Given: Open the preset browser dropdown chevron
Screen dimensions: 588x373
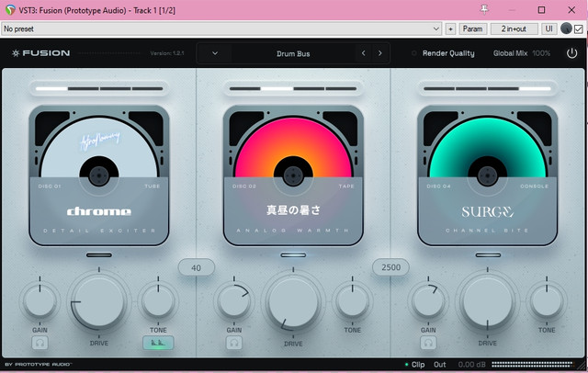Looking at the screenshot, I should (x=215, y=53).
